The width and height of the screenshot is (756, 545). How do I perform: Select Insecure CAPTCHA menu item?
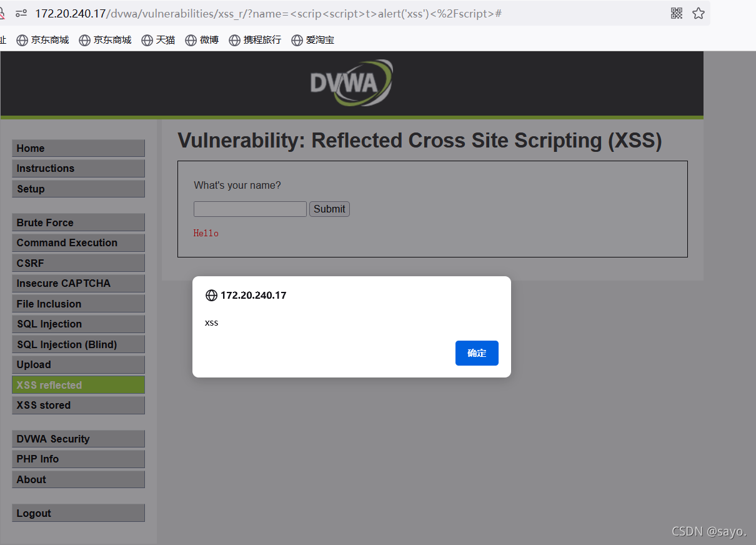click(78, 283)
